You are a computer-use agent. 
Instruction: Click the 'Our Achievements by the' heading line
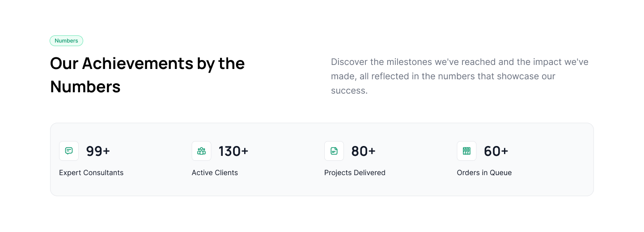click(x=147, y=64)
